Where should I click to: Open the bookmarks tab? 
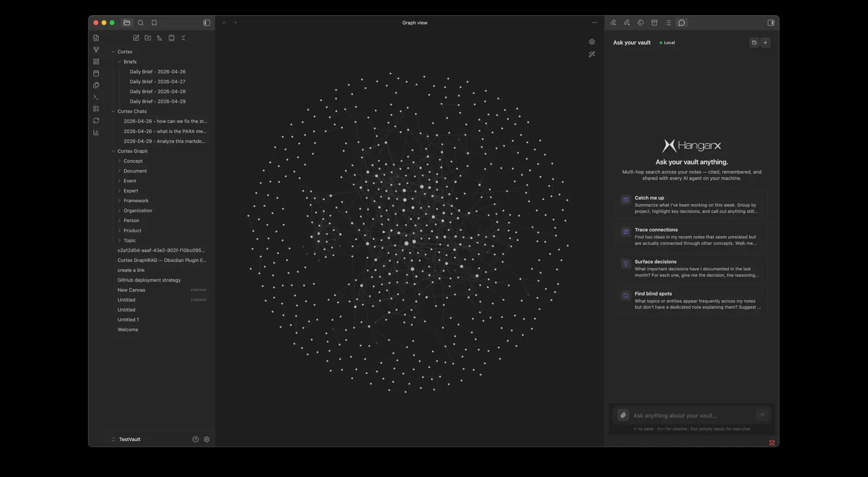coord(154,23)
